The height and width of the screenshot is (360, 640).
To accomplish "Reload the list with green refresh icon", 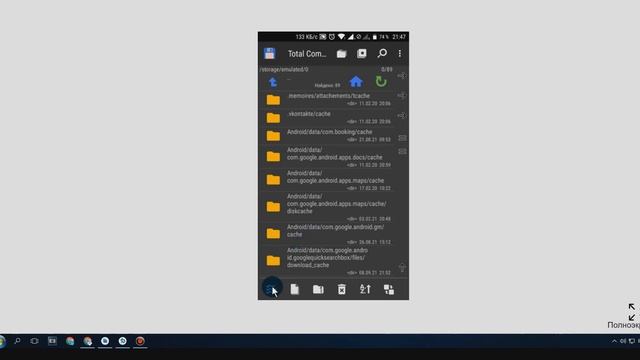I will coord(381,82).
